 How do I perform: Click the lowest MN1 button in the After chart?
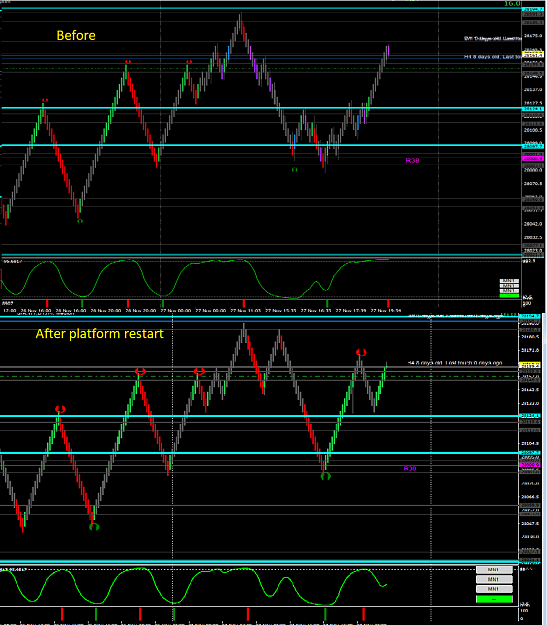494,589
